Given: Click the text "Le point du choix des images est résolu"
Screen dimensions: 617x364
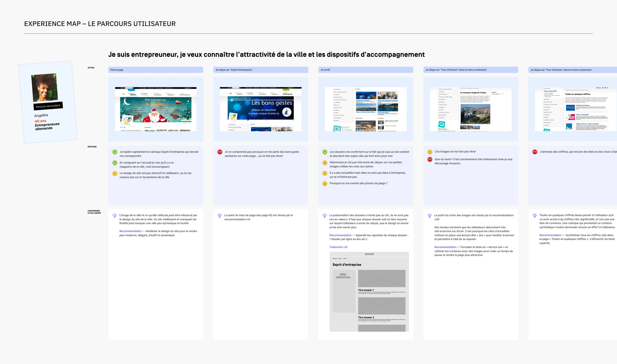Looking at the screenshot, I should 474,217.
